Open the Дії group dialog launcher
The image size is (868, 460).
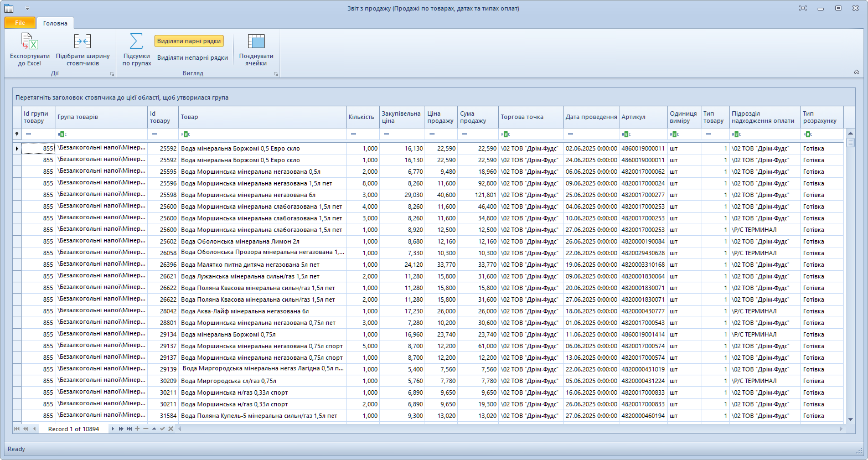[x=112, y=74]
